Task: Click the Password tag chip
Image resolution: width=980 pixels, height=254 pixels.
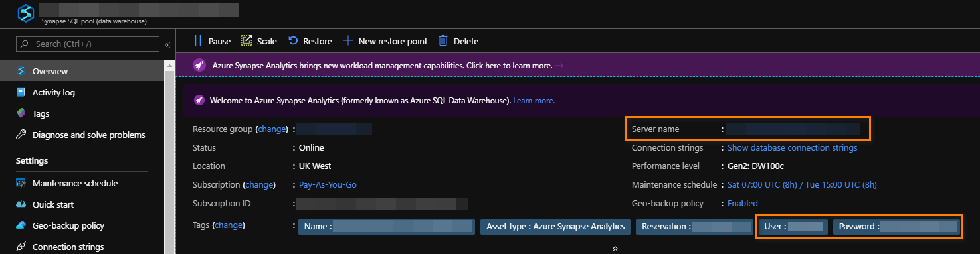Action: coord(897,227)
